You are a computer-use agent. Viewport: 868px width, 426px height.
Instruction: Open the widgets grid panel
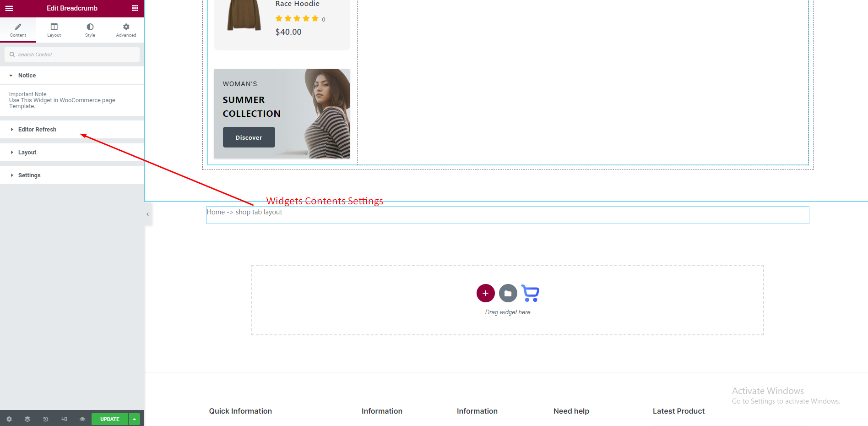tap(135, 8)
